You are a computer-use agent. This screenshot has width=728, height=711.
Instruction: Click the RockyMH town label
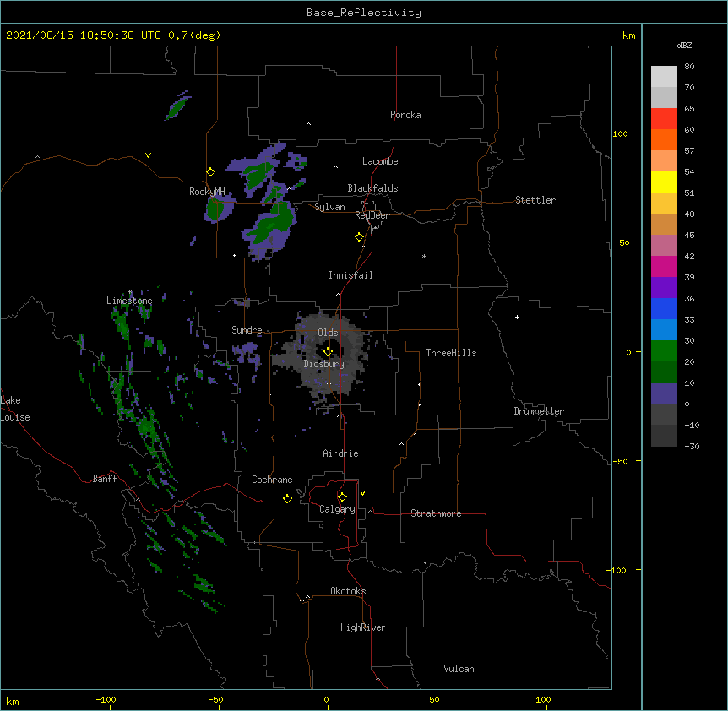point(207,192)
